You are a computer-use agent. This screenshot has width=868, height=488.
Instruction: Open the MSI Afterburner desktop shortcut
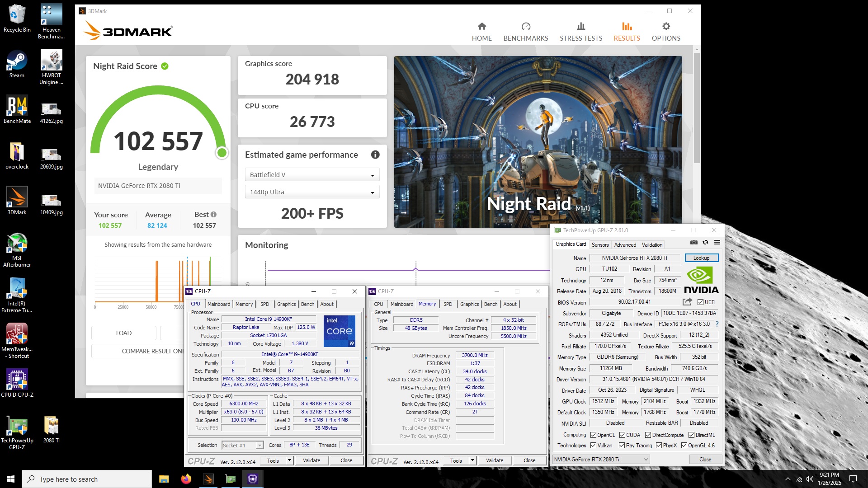pyautogui.click(x=17, y=250)
